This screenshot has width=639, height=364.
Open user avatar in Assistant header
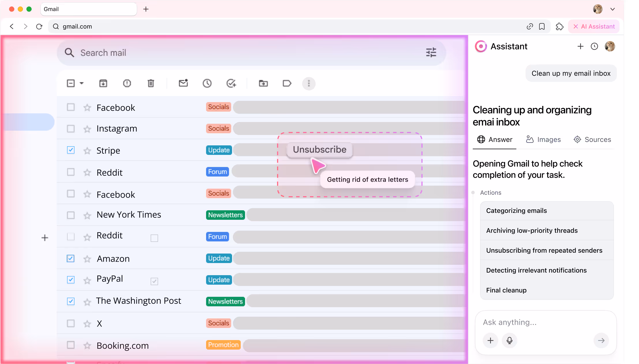(x=610, y=46)
